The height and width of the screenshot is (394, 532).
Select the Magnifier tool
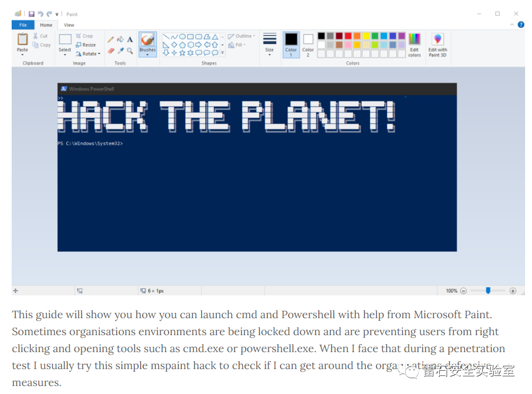(130, 51)
